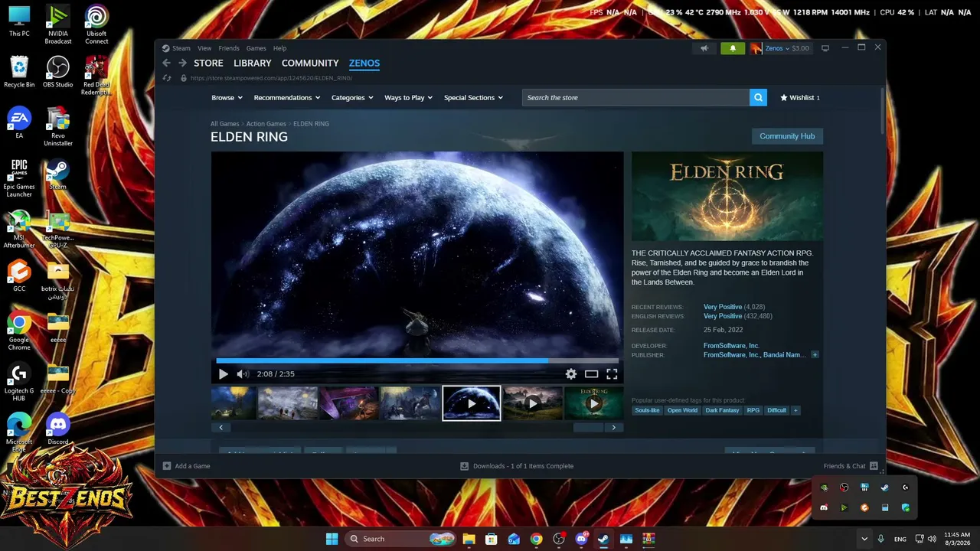980x551 pixels.
Task: Open Revo Uninstaller desktop icon
Action: [x=58, y=126]
